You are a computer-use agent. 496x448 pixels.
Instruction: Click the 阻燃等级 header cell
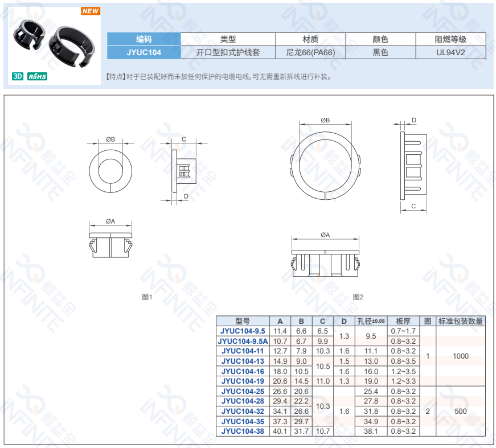(450, 39)
